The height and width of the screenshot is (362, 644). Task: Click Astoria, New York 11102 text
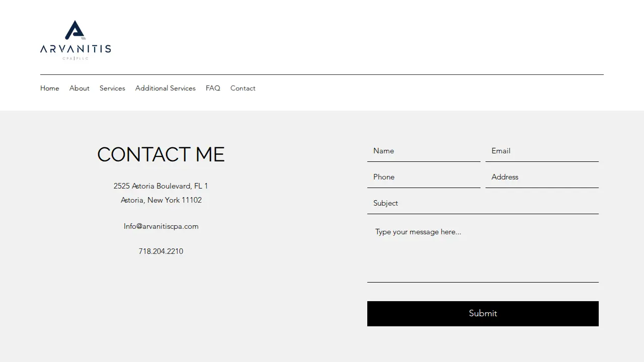pyautogui.click(x=161, y=200)
